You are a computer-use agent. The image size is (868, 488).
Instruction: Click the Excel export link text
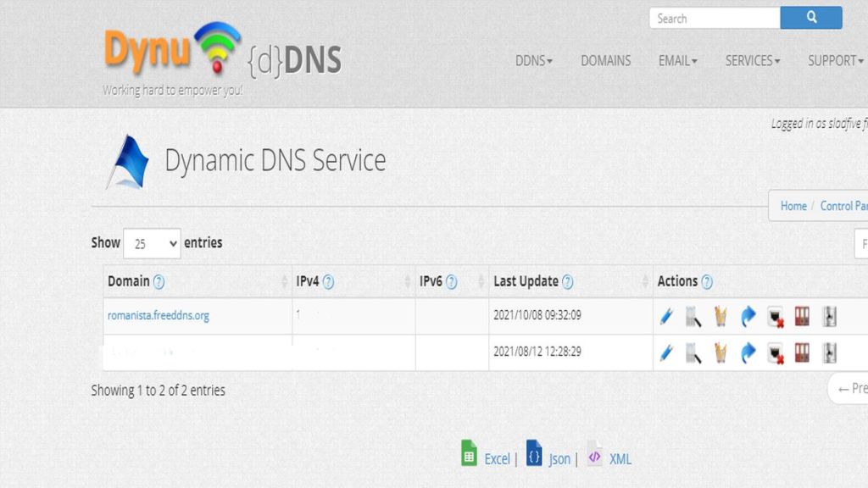click(497, 458)
